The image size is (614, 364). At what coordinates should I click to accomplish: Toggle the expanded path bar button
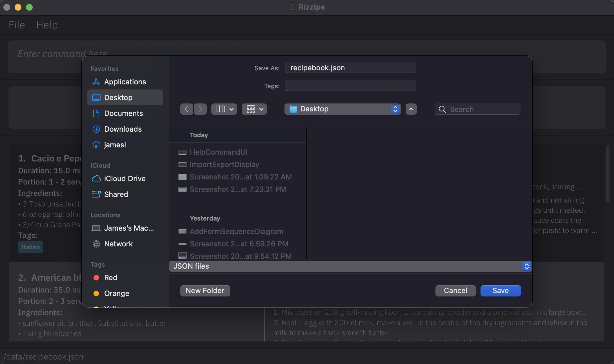pyautogui.click(x=410, y=109)
